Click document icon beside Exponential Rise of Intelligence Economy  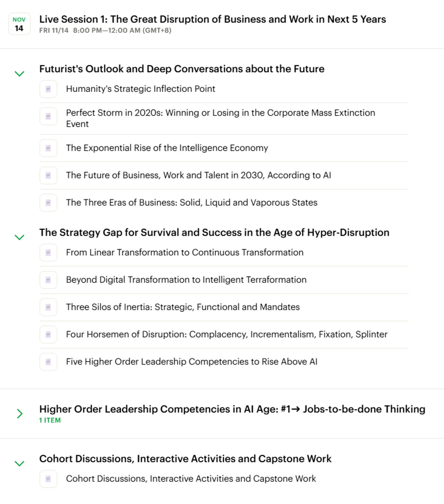[x=48, y=148]
